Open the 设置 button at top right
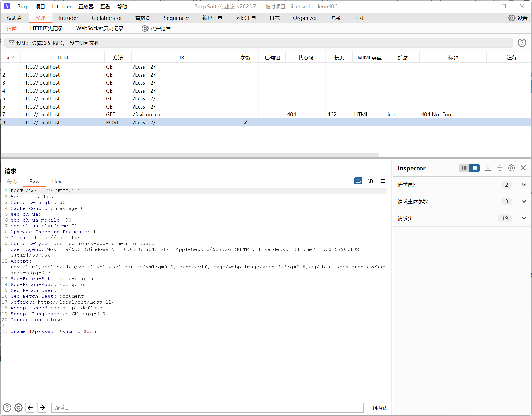The width and height of the screenshot is (532, 416). tap(518, 18)
